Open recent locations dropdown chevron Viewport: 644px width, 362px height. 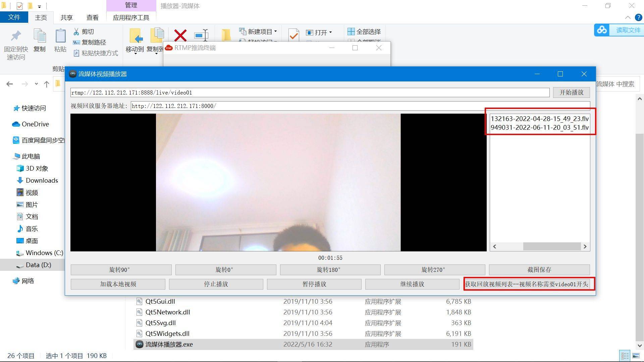point(36,84)
